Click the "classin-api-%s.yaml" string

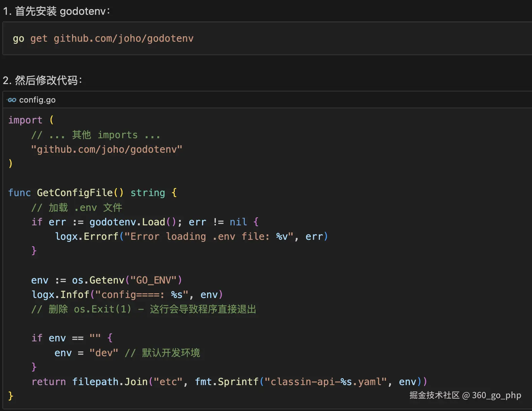click(x=326, y=382)
